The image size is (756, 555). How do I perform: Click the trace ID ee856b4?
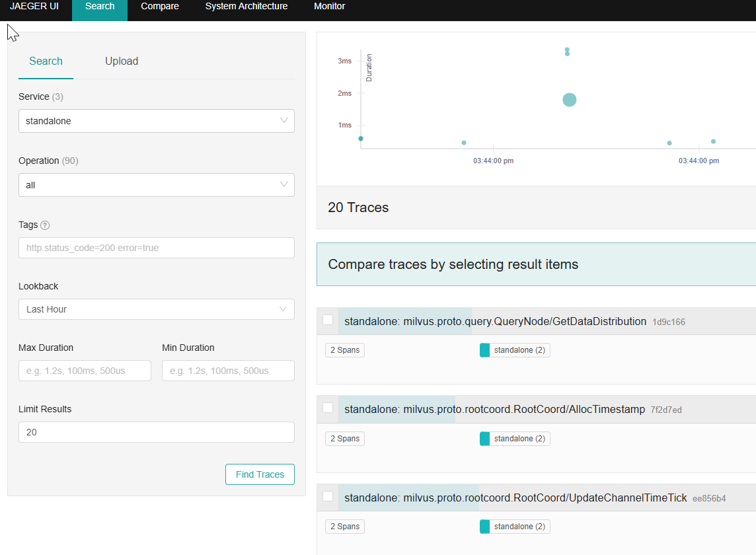(708, 499)
